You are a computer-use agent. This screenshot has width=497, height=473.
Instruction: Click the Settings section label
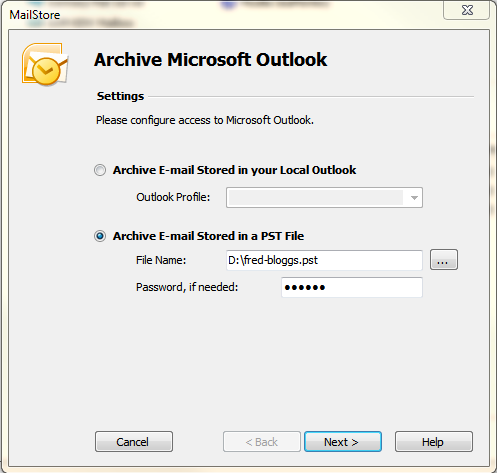click(120, 96)
